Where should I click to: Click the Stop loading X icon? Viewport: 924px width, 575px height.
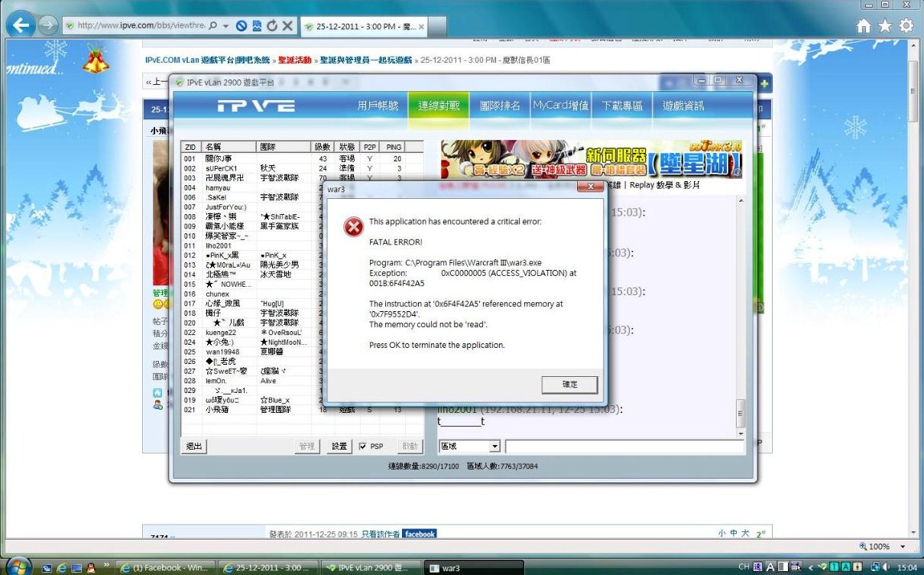click(x=287, y=26)
